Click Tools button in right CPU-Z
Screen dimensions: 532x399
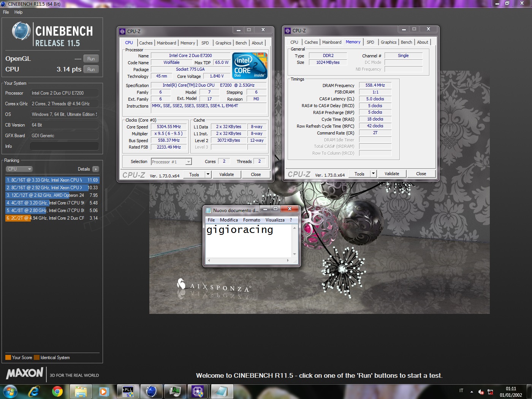(359, 174)
